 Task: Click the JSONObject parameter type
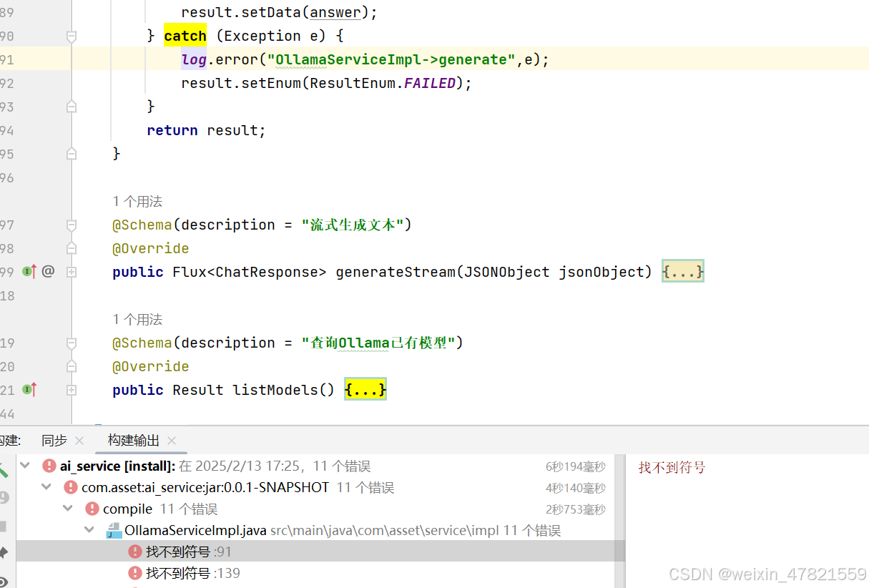pos(507,272)
